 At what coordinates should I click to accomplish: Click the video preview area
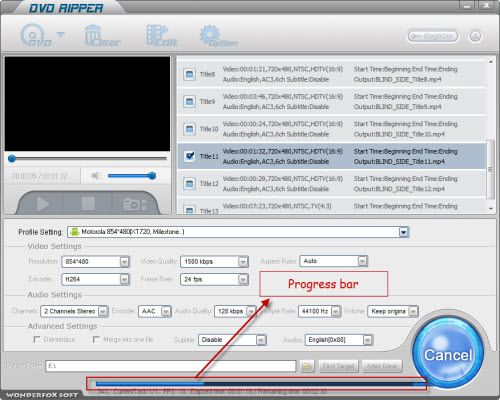(x=87, y=104)
